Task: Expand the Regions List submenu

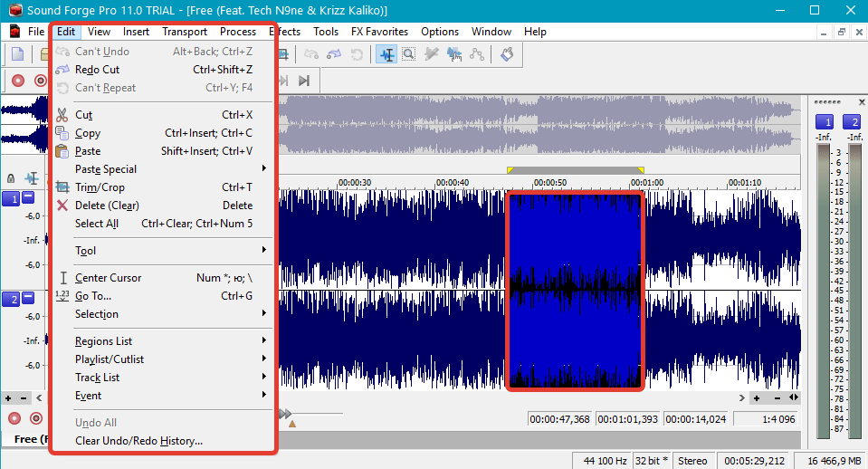Action: (164, 341)
